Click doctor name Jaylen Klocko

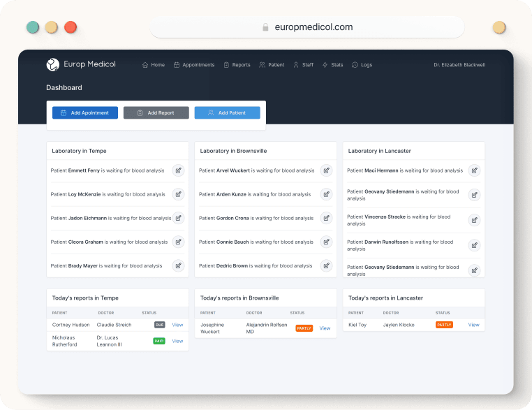(399, 325)
